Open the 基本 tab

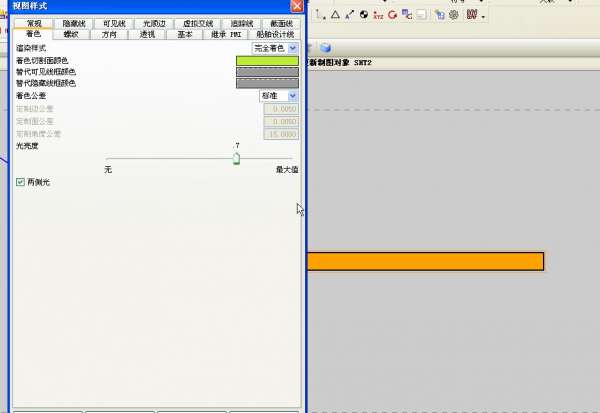184,34
